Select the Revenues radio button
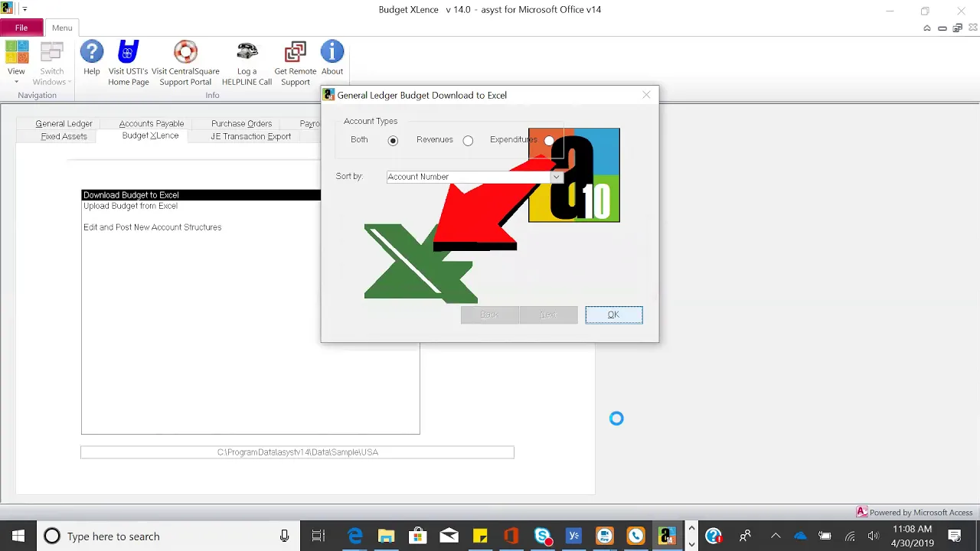This screenshot has height=551, width=980. click(x=468, y=141)
